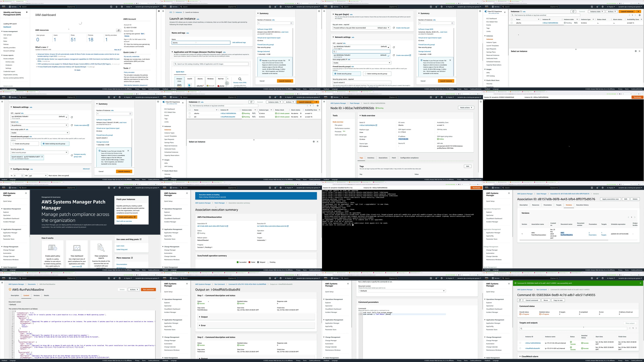
Task: Select radio button for target i-04edffdd5c6babdfd
Action: click(x=520, y=348)
